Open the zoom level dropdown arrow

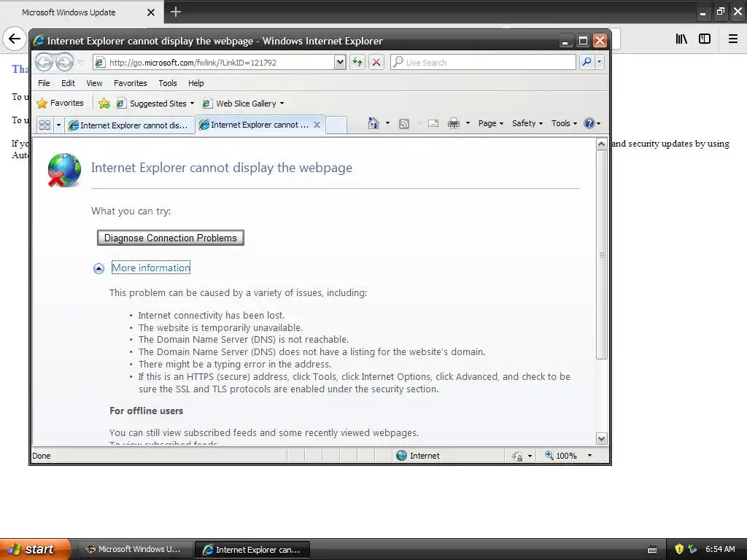589,456
